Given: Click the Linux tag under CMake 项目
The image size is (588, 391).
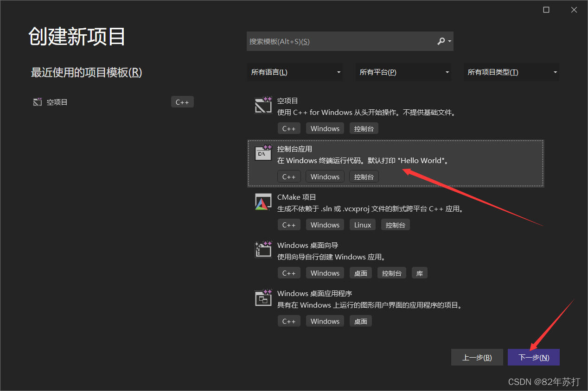Looking at the screenshot, I should click(x=362, y=225).
